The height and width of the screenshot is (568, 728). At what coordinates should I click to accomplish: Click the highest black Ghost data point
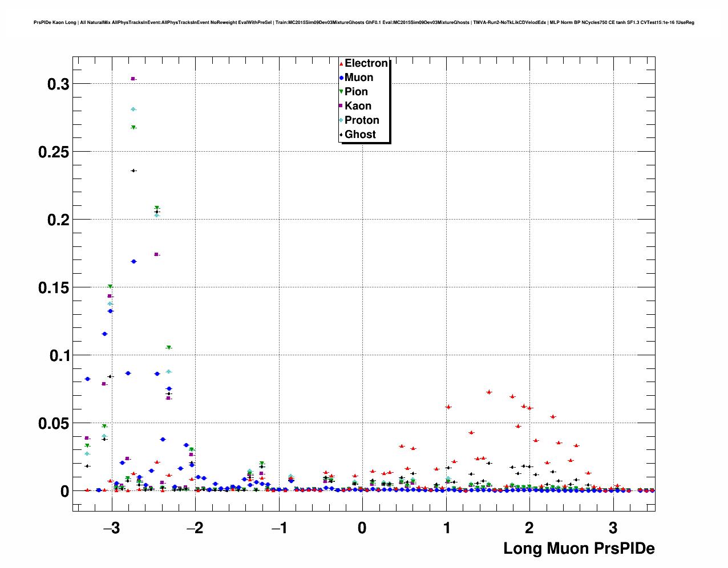click(x=134, y=171)
